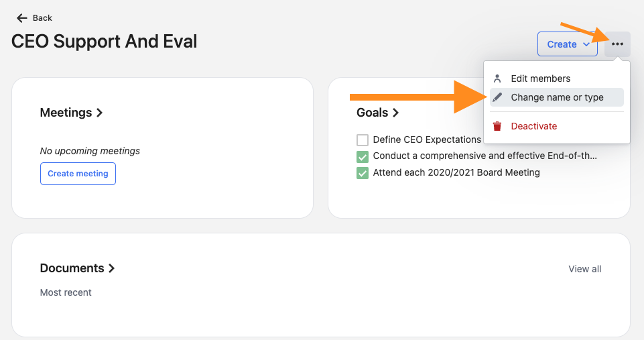The height and width of the screenshot is (340, 644).
Task: Click the pencil icon for Change name
Action: (x=497, y=97)
